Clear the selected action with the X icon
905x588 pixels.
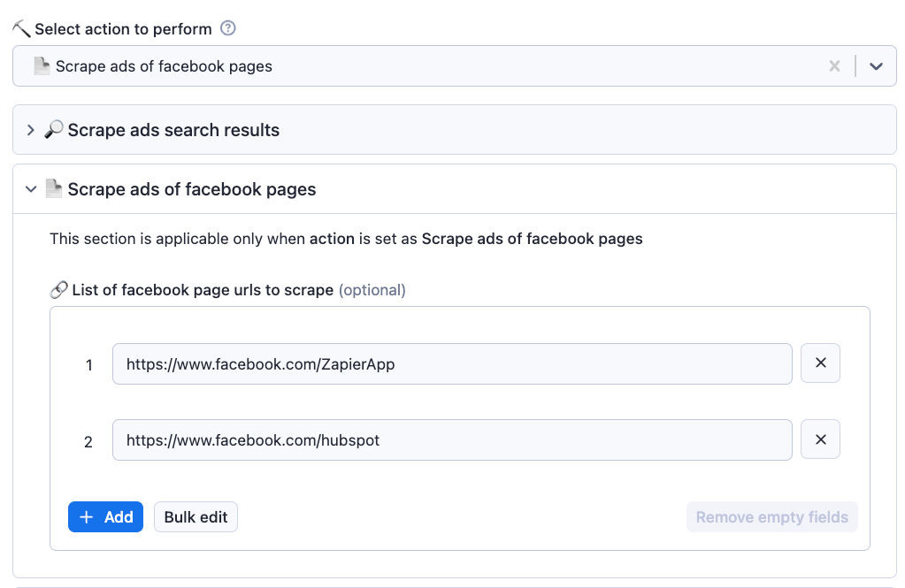(x=834, y=65)
